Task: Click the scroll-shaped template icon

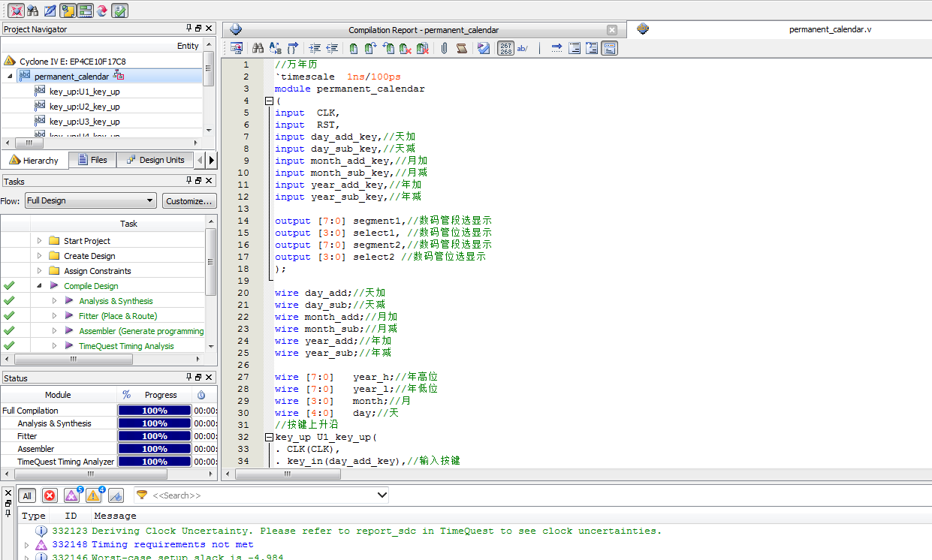Action: coord(462,48)
